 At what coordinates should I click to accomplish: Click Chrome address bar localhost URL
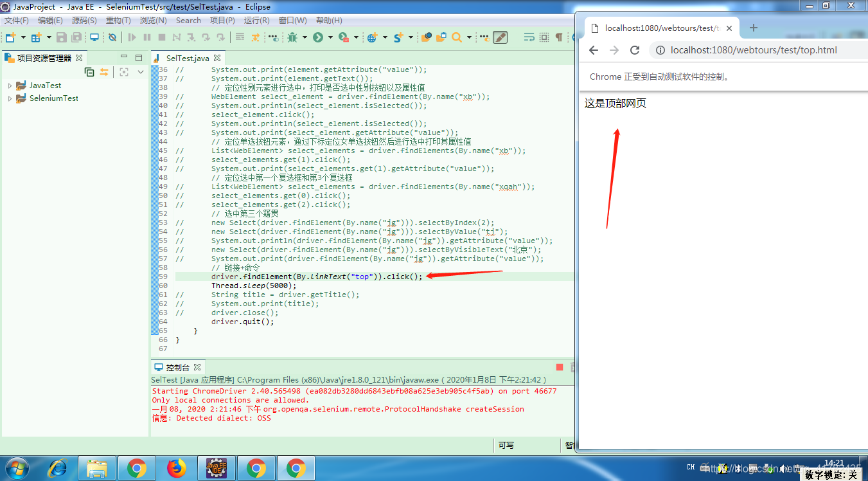click(754, 50)
